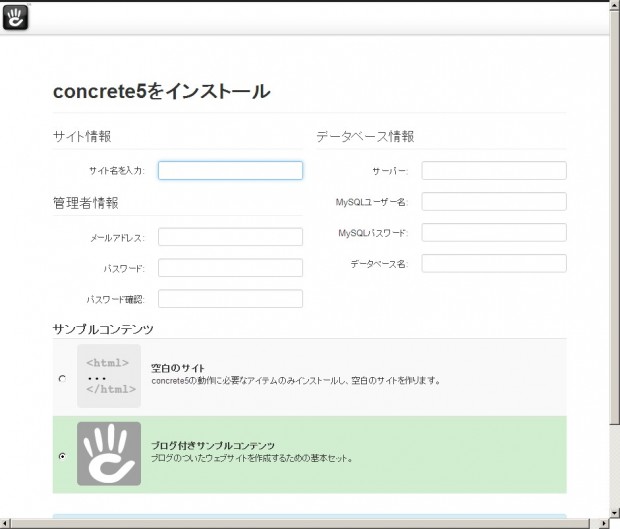Focus the サーバー input field
This screenshot has width=620, height=529.
click(494, 170)
